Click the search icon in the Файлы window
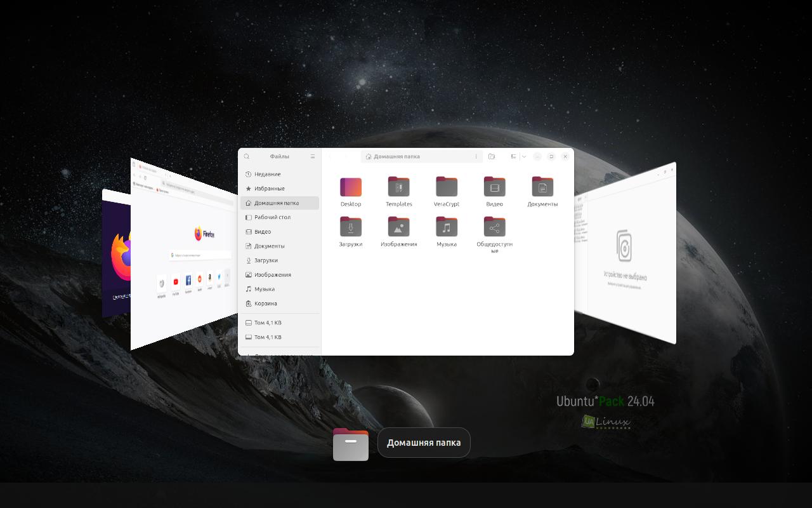 (x=247, y=156)
